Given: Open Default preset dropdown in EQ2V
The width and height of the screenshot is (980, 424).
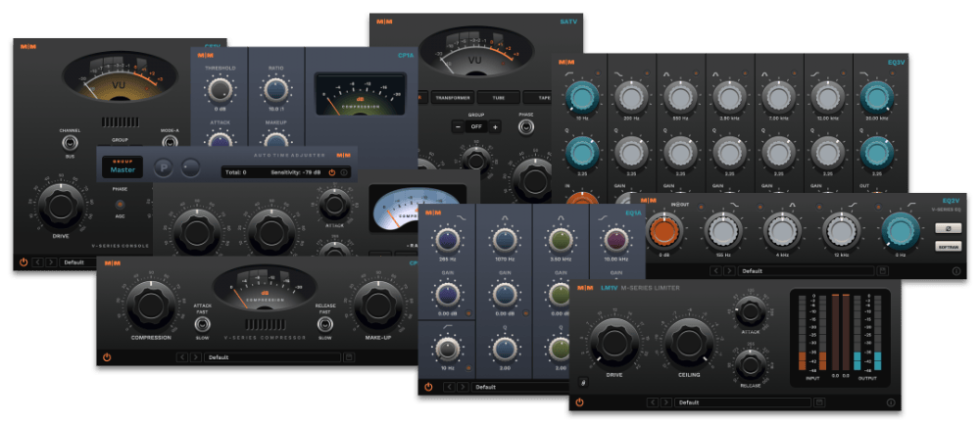Looking at the screenshot, I should (x=807, y=271).
